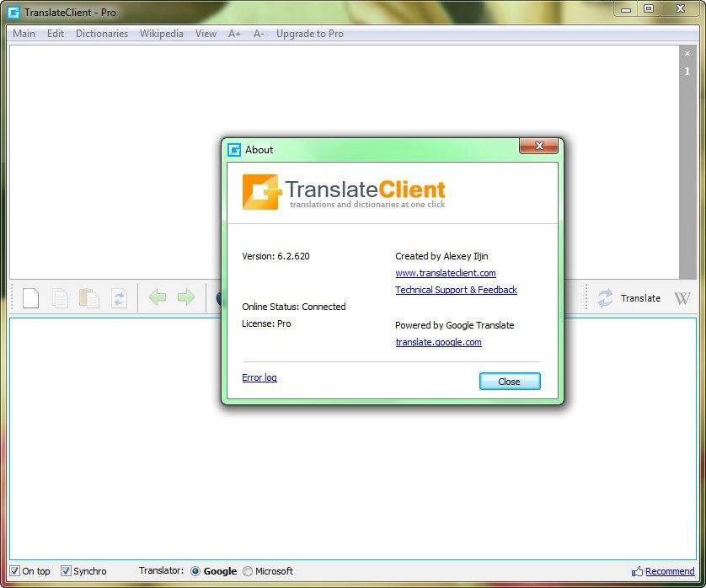Click the About dialog title icon
The image size is (706, 588).
click(234, 149)
